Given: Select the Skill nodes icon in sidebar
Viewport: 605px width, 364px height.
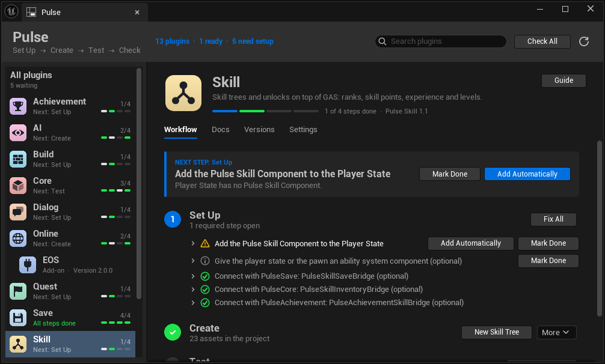Looking at the screenshot, I should pos(18,344).
